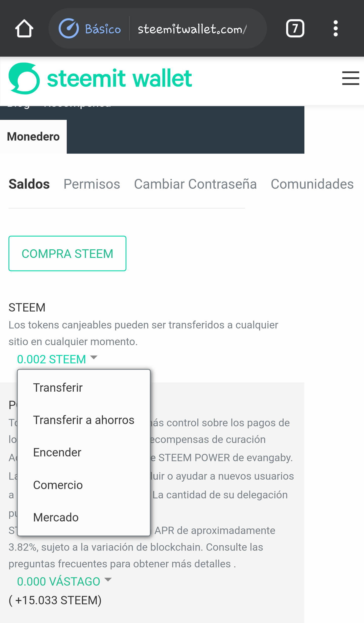The height and width of the screenshot is (623, 364).
Task: Tap the Steemit logo bubble icon
Action: click(24, 78)
